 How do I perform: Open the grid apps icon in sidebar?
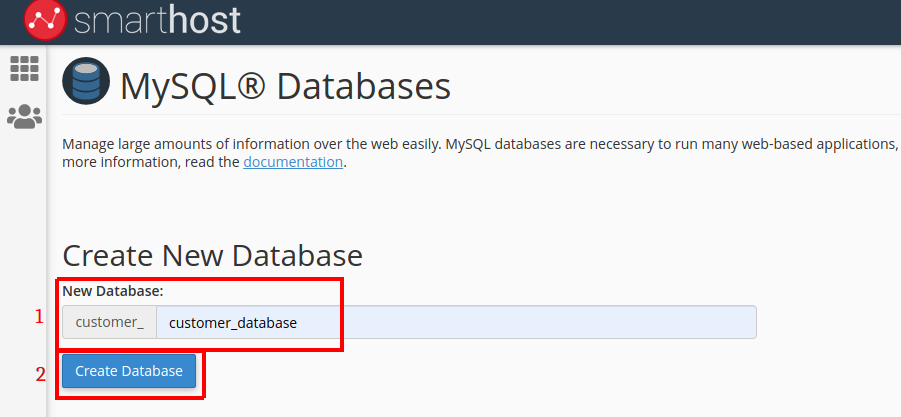pos(24,68)
